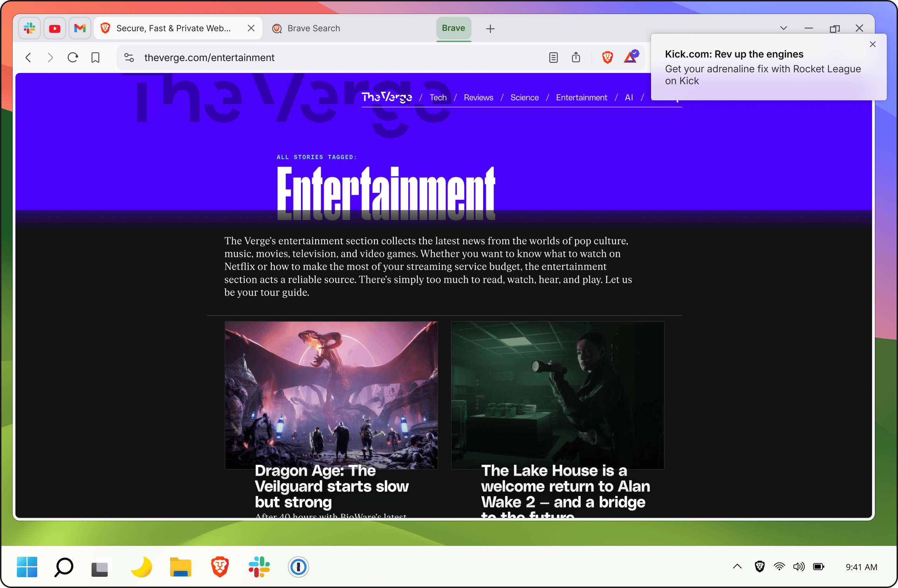This screenshot has width=898, height=588.
Task: Reload the Verge entertainment page
Action: (x=73, y=58)
